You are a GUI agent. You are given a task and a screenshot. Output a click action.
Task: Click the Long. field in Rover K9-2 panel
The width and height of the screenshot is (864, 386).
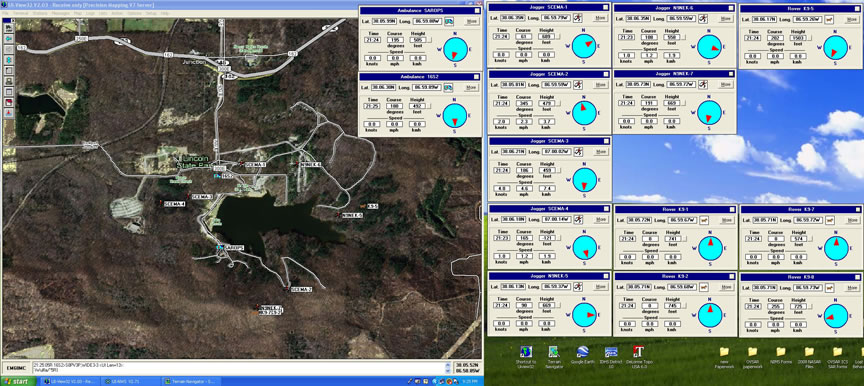click(681, 287)
